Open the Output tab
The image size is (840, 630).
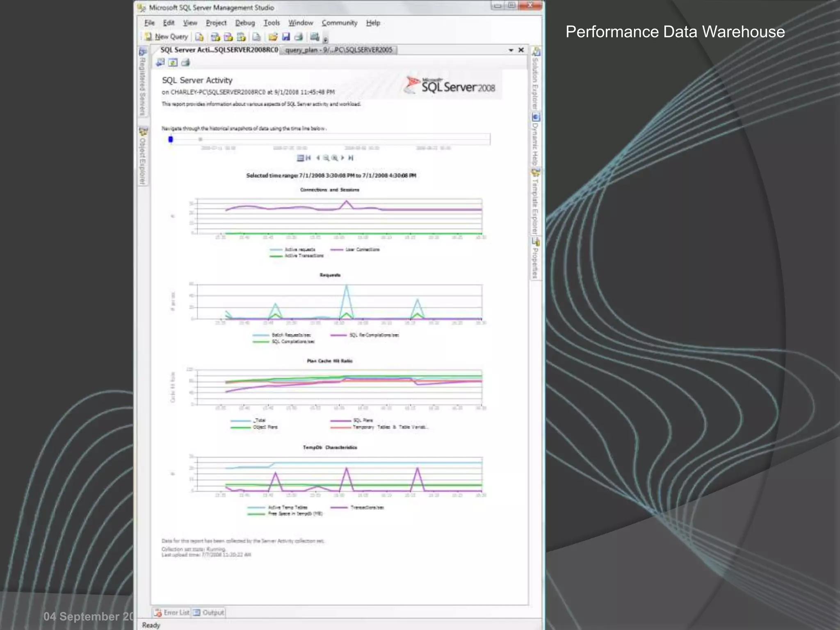209,612
